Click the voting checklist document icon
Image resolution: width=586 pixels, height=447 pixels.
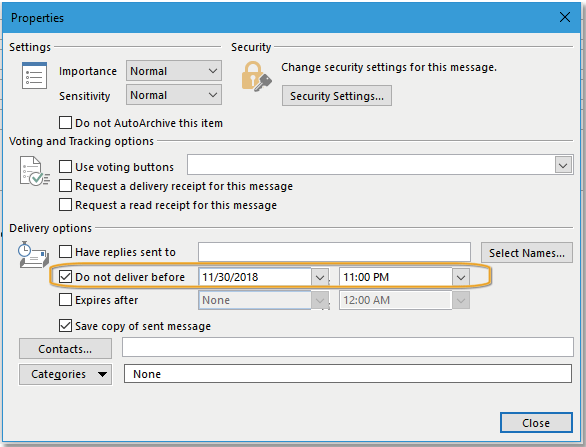pyautogui.click(x=34, y=171)
